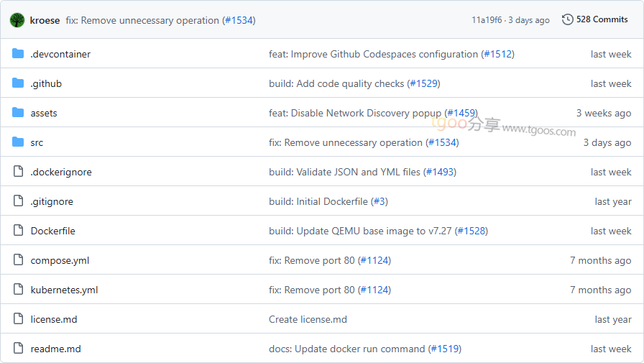Click commit hash 11a19f6

[x=487, y=20]
